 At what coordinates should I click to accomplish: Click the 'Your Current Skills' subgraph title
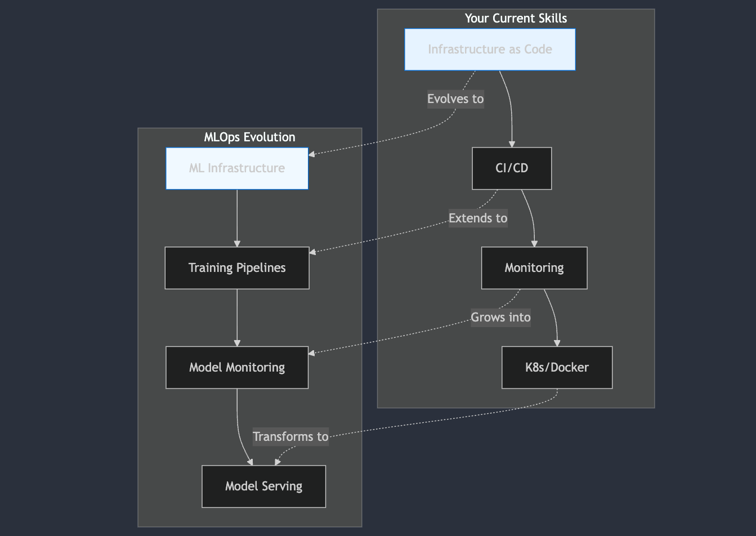point(516,17)
